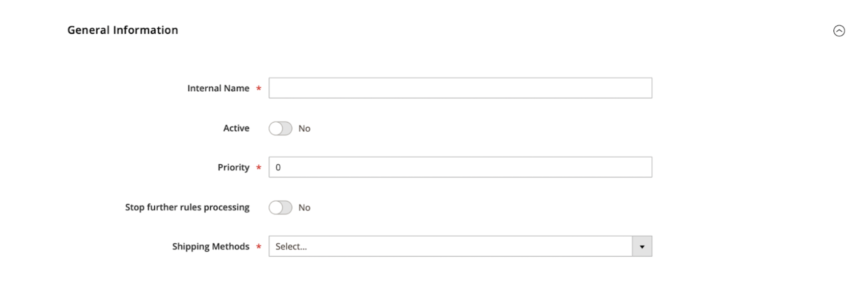Focus the Priority input field
This screenshot has width=868, height=294.
click(460, 167)
